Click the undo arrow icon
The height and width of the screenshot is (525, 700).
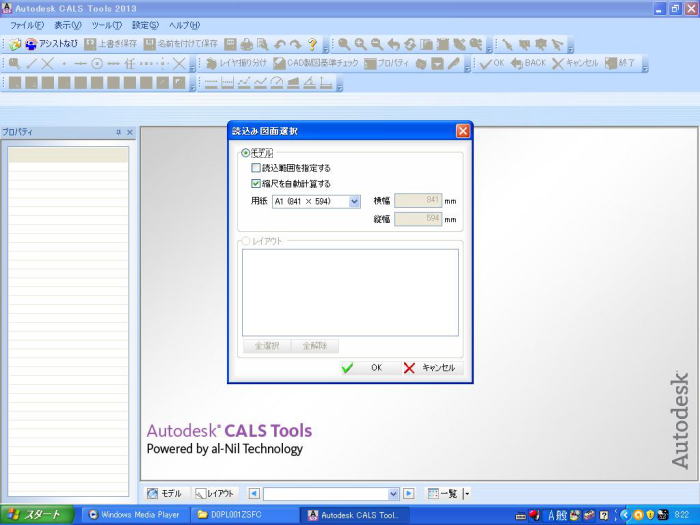tap(279, 44)
